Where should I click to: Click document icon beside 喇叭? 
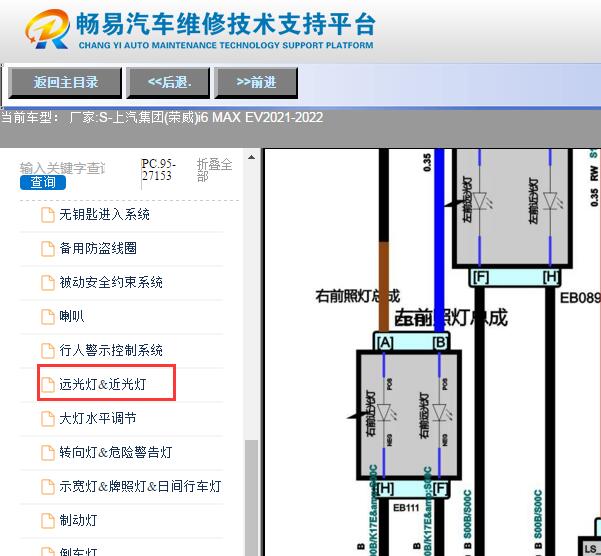[x=48, y=317]
